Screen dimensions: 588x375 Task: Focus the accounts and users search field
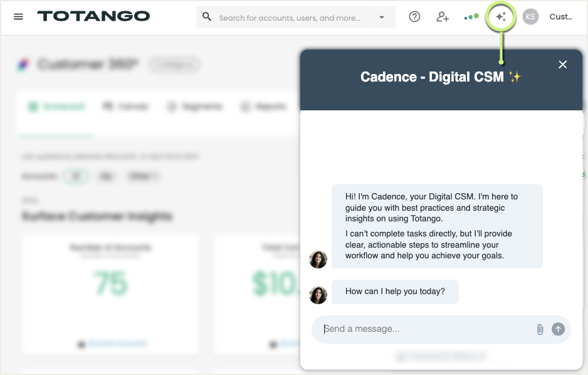(x=290, y=18)
